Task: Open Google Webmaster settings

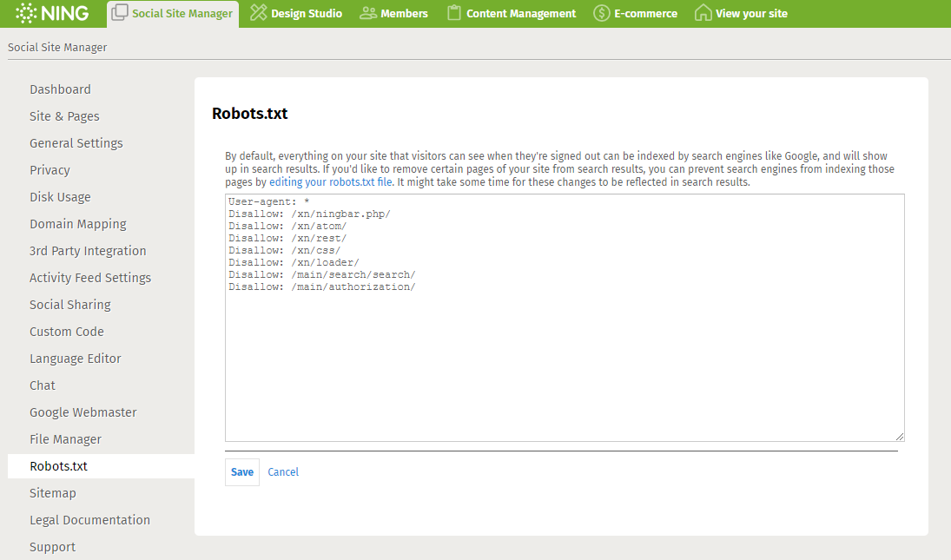Action: pos(83,412)
